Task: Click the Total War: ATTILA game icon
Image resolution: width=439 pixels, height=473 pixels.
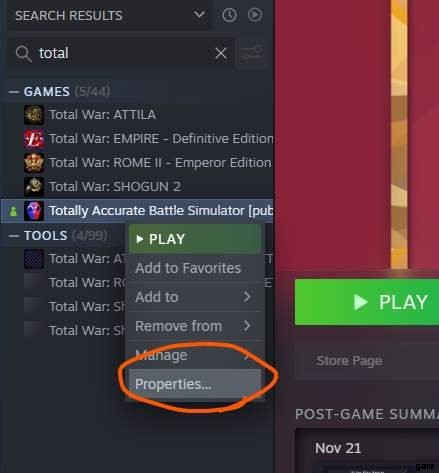Action: [34, 115]
